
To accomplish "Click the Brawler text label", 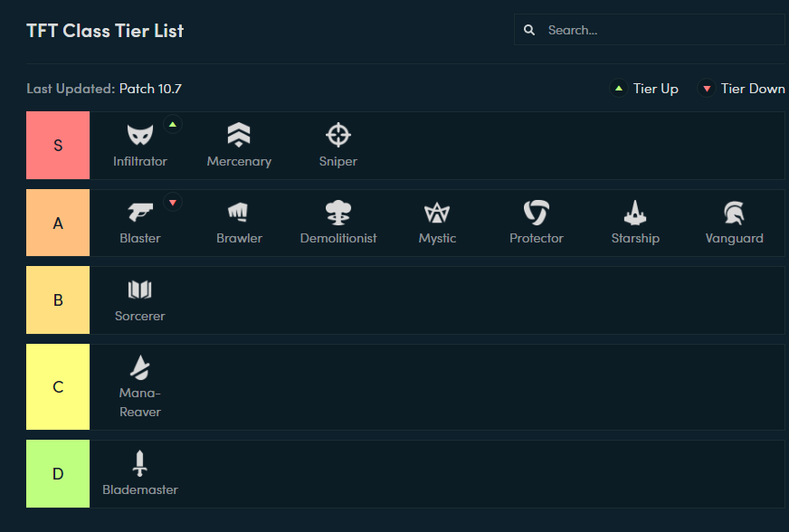I will pyautogui.click(x=239, y=238).
